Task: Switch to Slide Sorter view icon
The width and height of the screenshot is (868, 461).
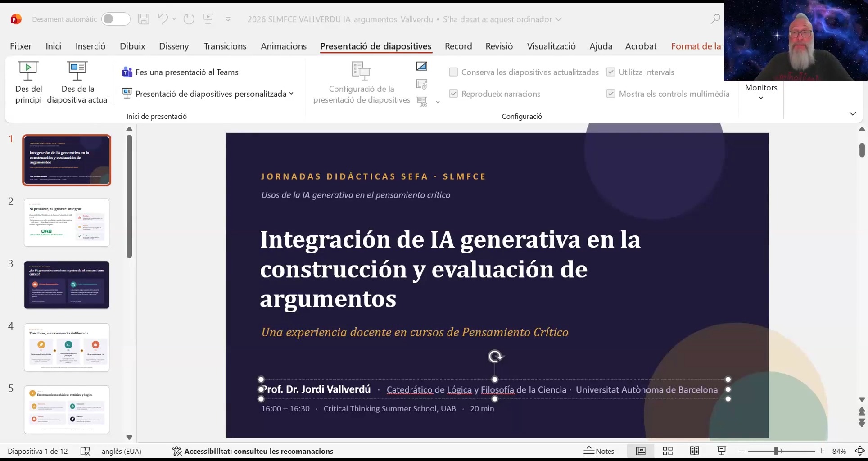Action: tap(668, 451)
